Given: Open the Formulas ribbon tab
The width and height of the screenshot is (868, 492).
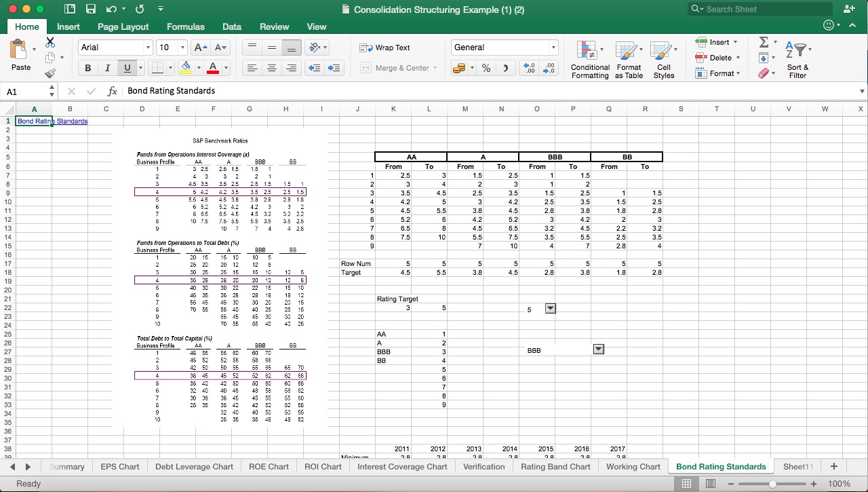Looking at the screenshot, I should pyautogui.click(x=185, y=26).
